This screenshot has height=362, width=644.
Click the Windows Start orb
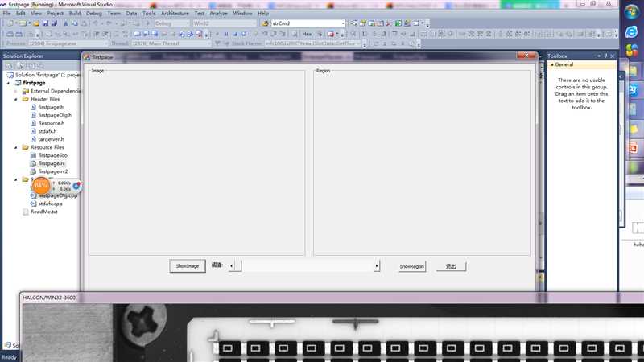pos(631,12)
